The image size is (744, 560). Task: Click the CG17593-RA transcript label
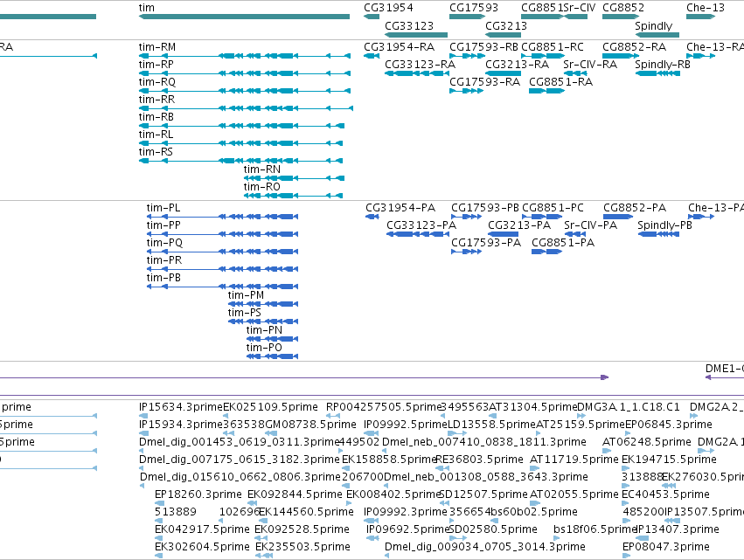coord(484,82)
